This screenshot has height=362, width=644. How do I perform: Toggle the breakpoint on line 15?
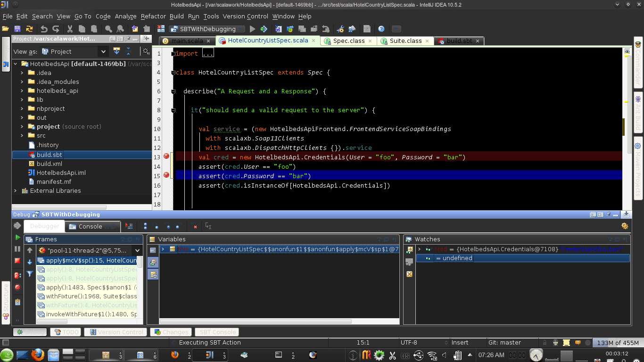tap(166, 175)
